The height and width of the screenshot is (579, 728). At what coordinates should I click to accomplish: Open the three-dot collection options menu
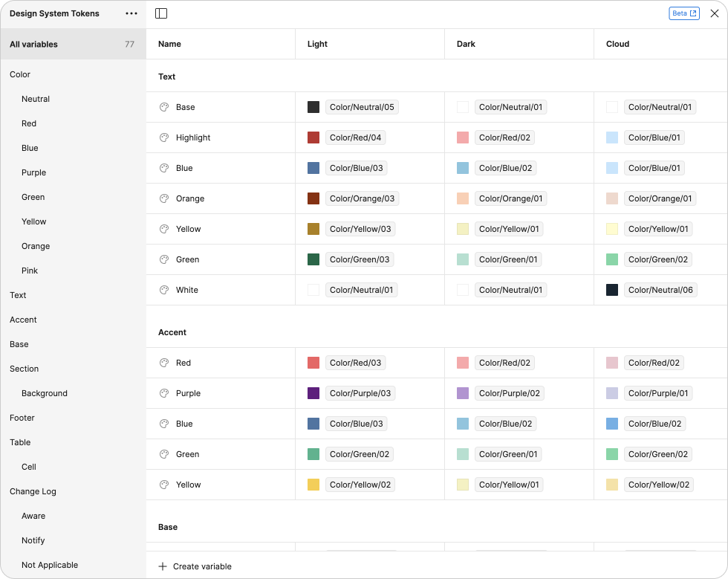coord(131,13)
